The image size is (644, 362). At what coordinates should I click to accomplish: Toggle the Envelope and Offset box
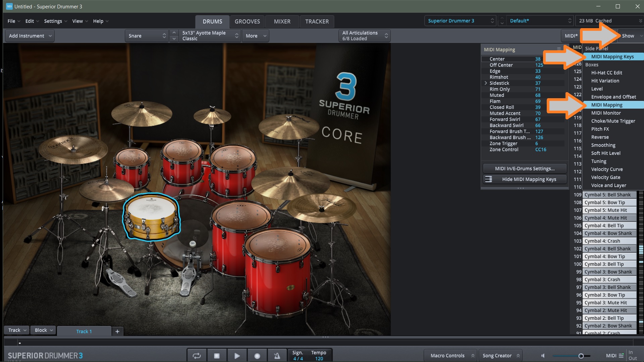pyautogui.click(x=613, y=97)
